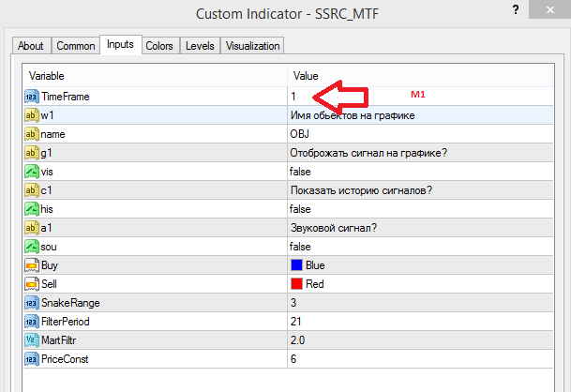Select the FilterPeriod variable name
571x392 pixels.
coord(66,322)
